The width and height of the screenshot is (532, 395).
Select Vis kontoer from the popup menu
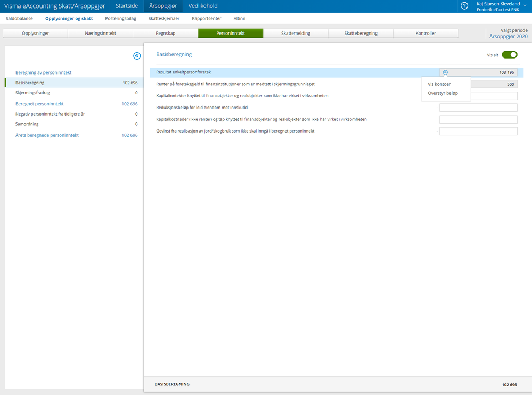coord(439,84)
